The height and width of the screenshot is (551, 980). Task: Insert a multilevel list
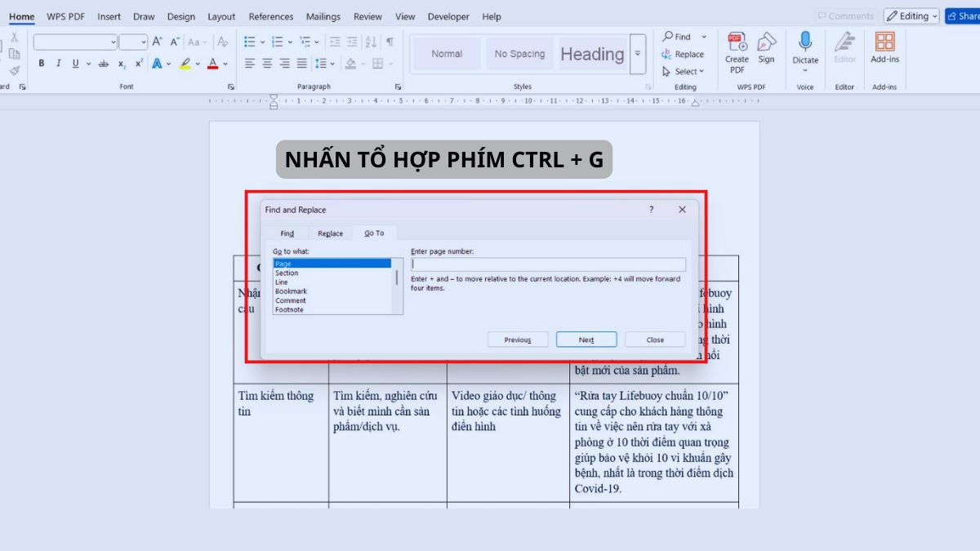305,42
